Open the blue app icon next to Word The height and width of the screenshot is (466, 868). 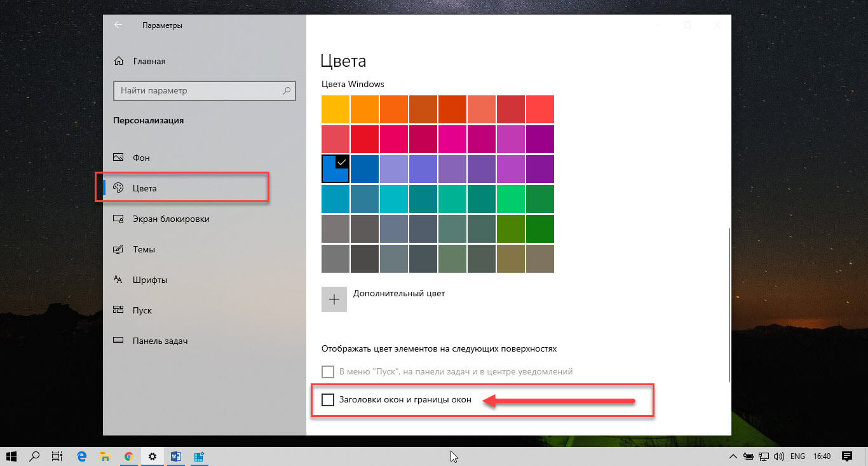[x=199, y=456]
